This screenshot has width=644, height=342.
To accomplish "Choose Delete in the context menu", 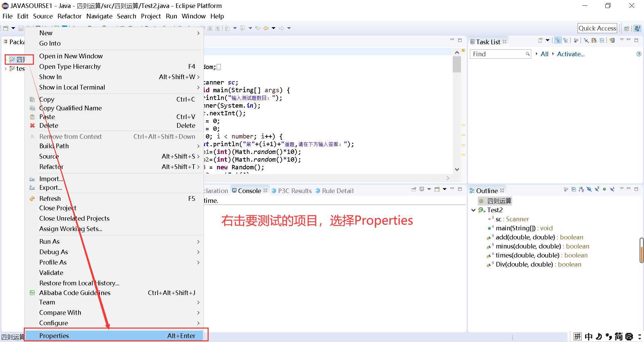I will pyautogui.click(x=114, y=125).
